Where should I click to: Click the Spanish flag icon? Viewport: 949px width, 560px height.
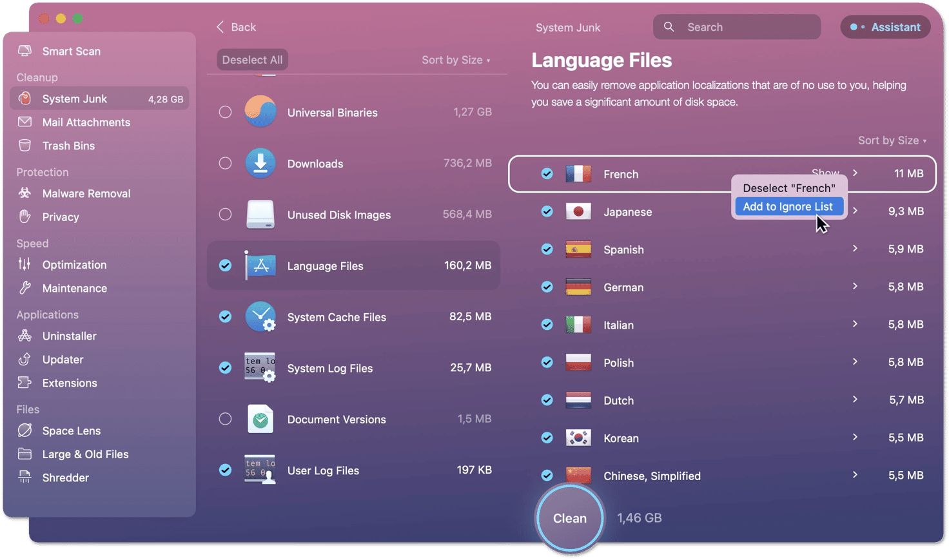coord(578,249)
